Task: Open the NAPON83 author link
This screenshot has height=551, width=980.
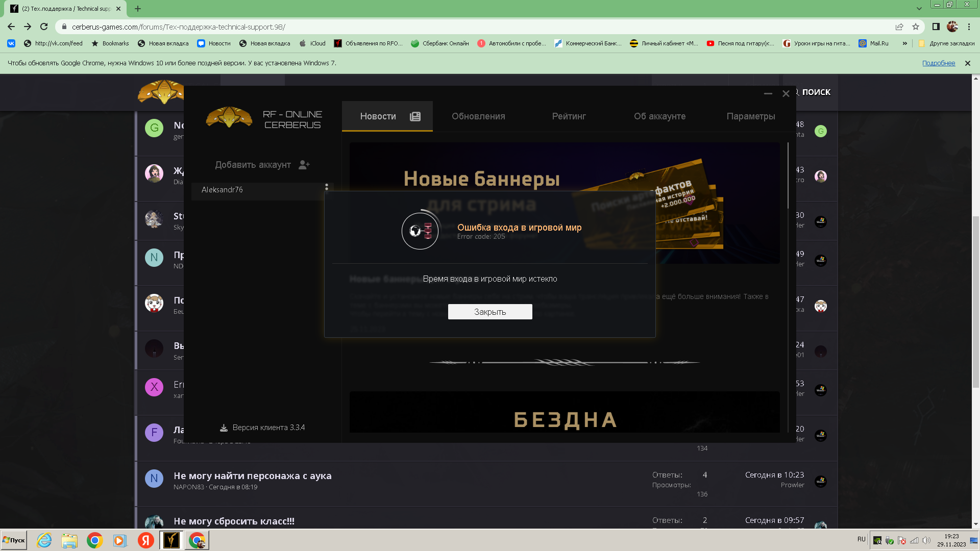Action: click(x=189, y=487)
